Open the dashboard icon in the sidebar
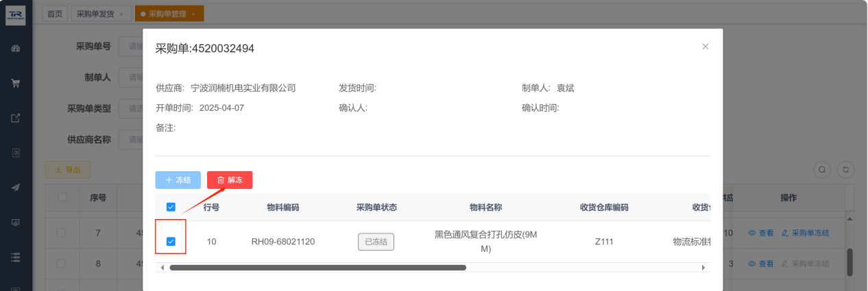Viewport: 868px width, 291px height. [16, 48]
